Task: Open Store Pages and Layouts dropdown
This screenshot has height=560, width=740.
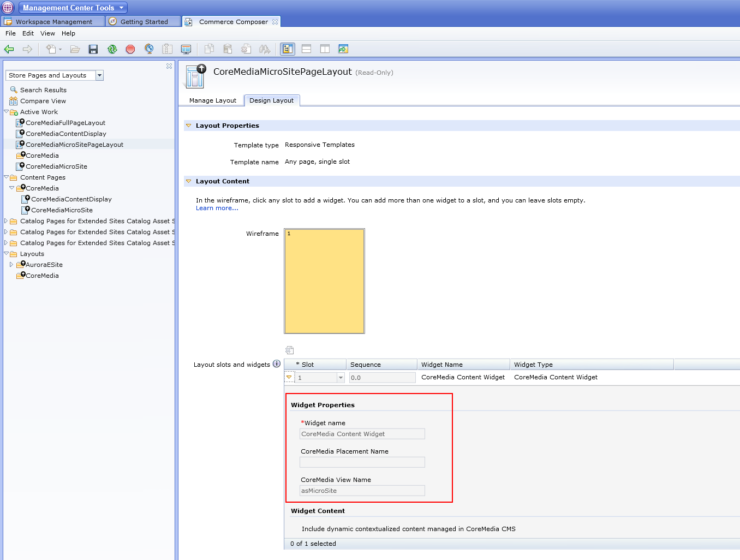Action: tap(99, 75)
